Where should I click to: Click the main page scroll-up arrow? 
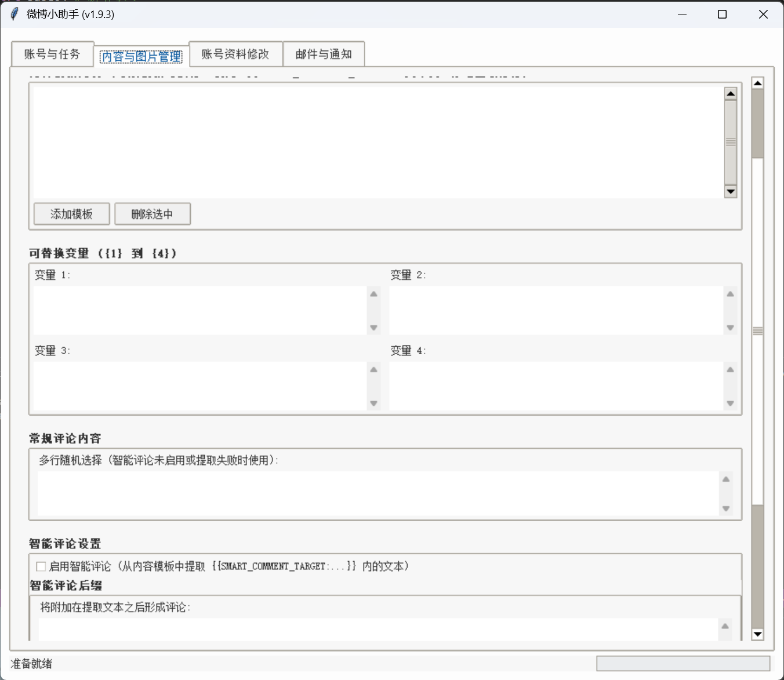point(757,83)
